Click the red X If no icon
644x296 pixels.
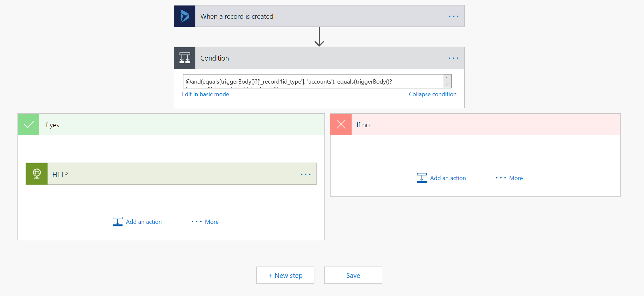coord(341,124)
